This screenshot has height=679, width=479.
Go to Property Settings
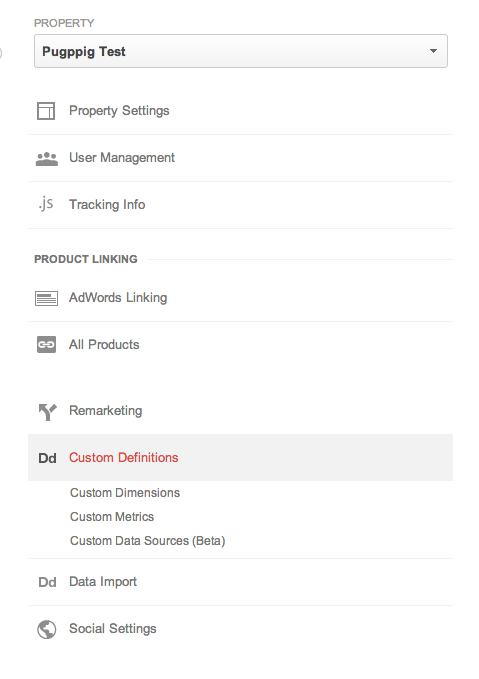coord(240,111)
